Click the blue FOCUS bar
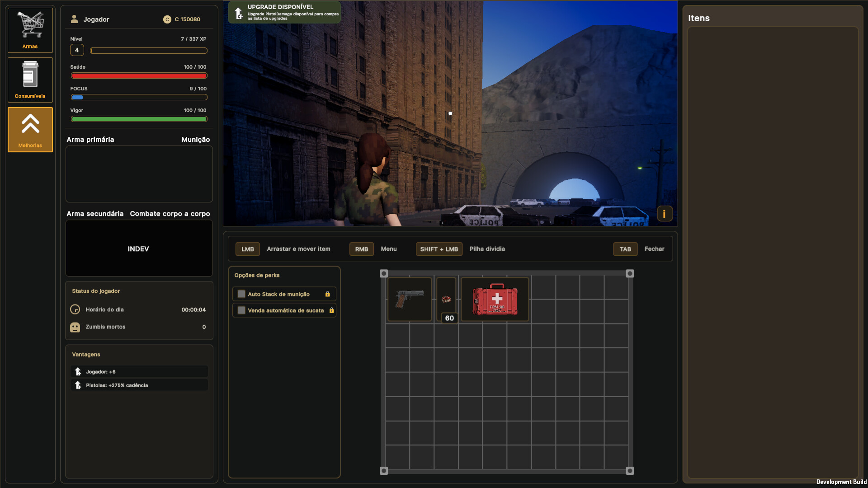Image resolution: width=868 pixels, height=488 pixels. 139,97
